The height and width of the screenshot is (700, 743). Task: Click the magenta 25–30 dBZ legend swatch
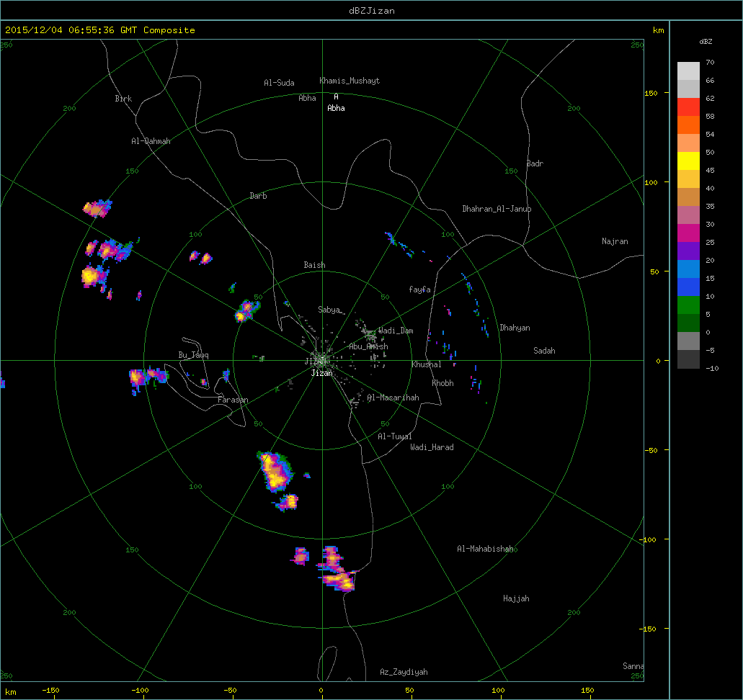[x=688, y=233]
